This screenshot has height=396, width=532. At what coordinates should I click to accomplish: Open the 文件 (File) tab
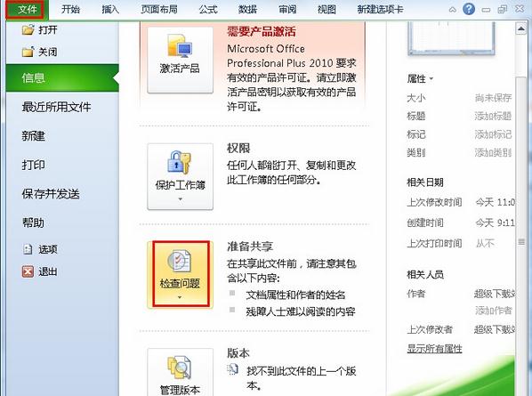tap(27, 9)
